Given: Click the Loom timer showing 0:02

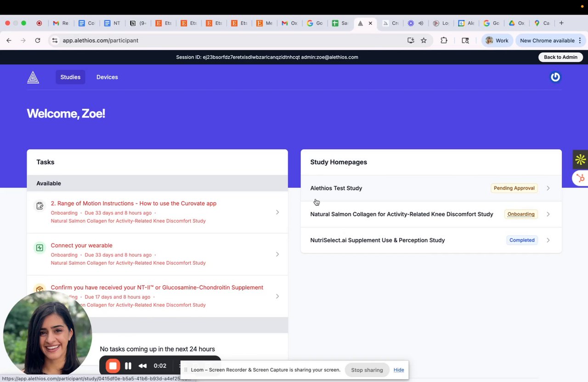Looking at the screenshot, I should [160, 366].
